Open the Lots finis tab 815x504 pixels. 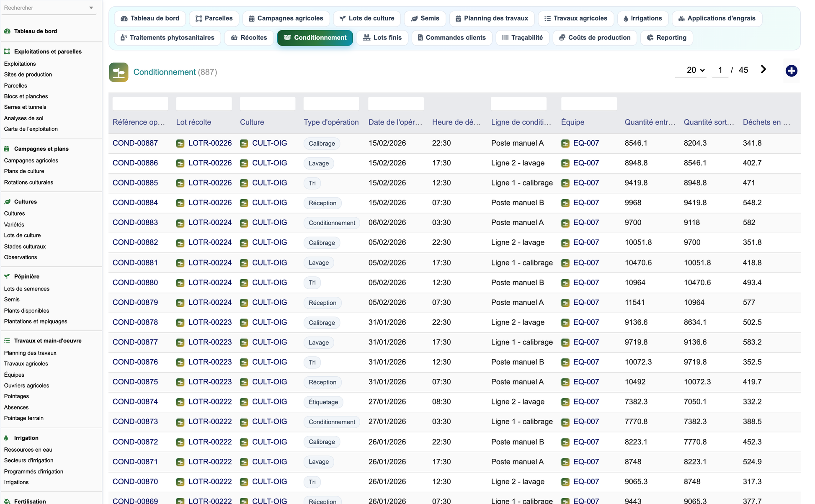382,38
